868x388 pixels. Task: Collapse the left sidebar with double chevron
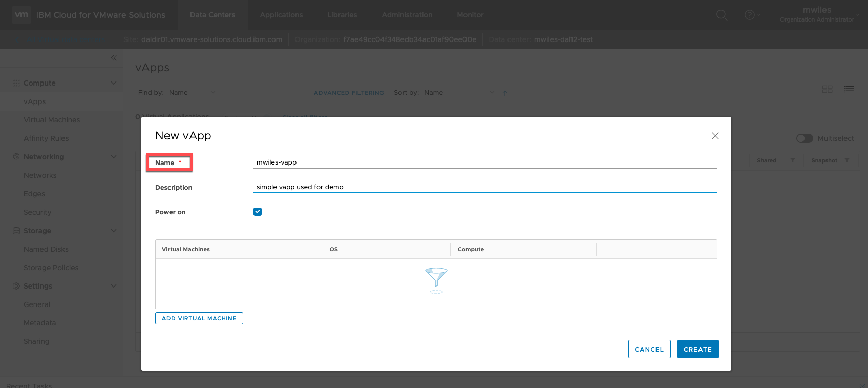[x=114, y=58]
